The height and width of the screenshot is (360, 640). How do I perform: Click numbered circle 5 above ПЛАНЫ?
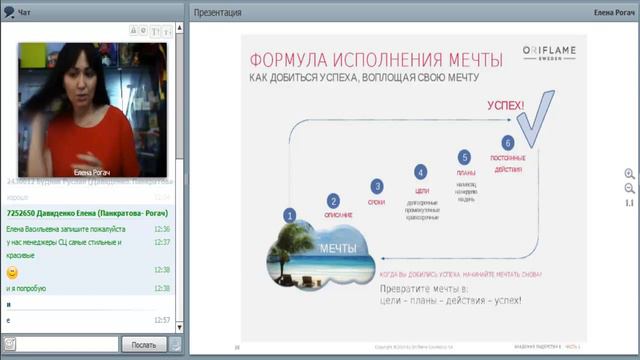[x=464, y=158]
